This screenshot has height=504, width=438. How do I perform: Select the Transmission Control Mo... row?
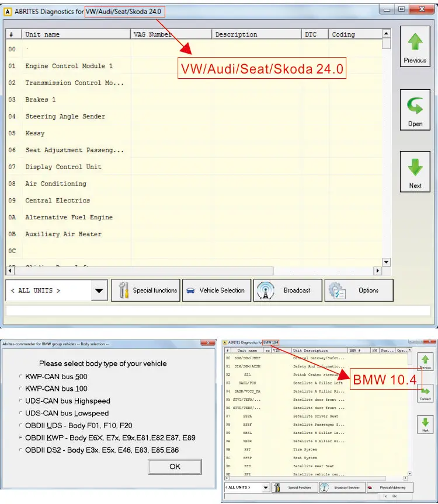click(x=194, y=83)
